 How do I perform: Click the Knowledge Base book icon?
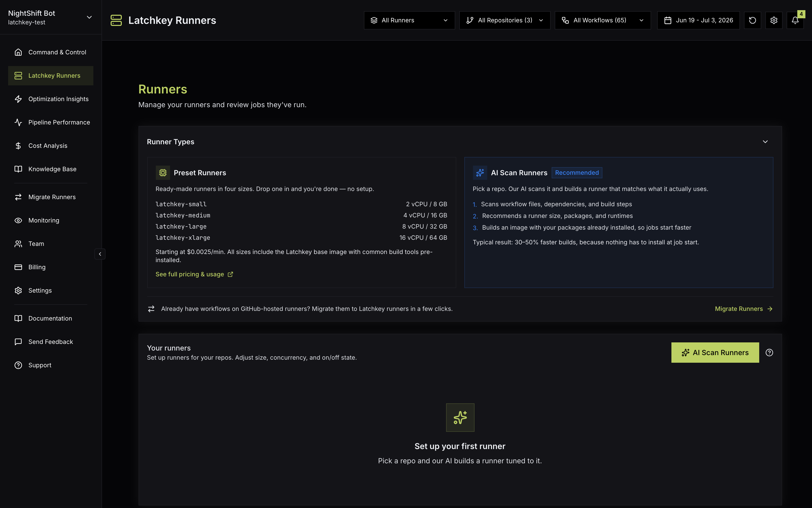(18, 169)
